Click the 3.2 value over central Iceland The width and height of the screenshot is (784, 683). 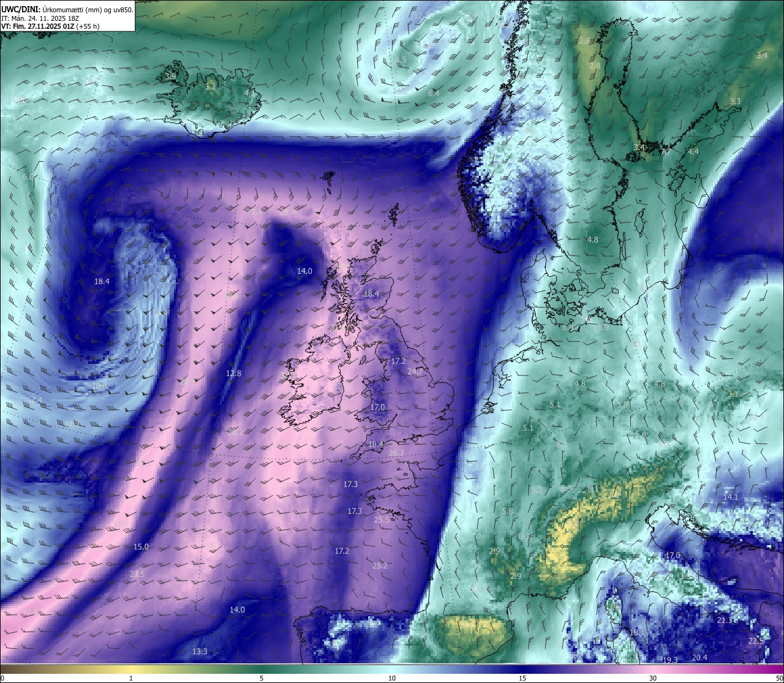click(x=210, y=87)
